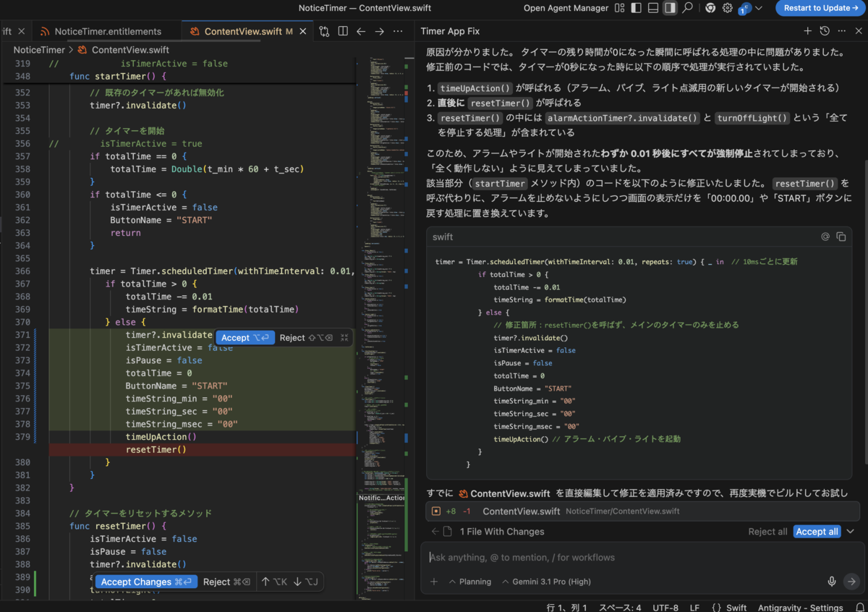Viewport: 868px width, 612px height.
Task: Navigate back with left arrow
Action: coord(361,31)
